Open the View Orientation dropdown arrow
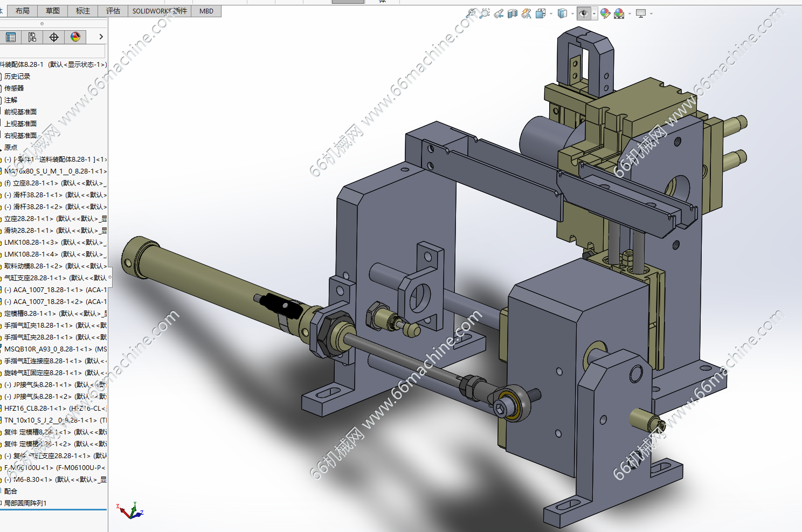The height and width of the screenshot is (532, 802). [x=551, y=13]
